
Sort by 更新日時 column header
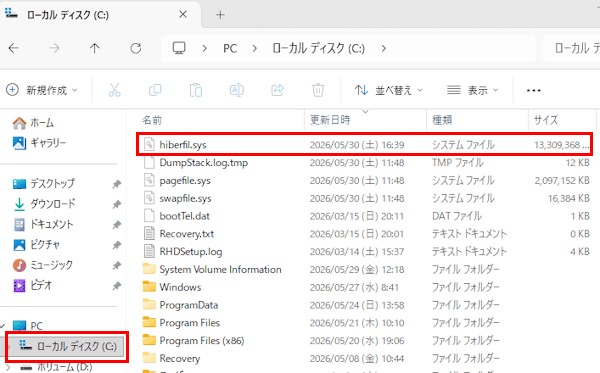(x=365, y=120)
